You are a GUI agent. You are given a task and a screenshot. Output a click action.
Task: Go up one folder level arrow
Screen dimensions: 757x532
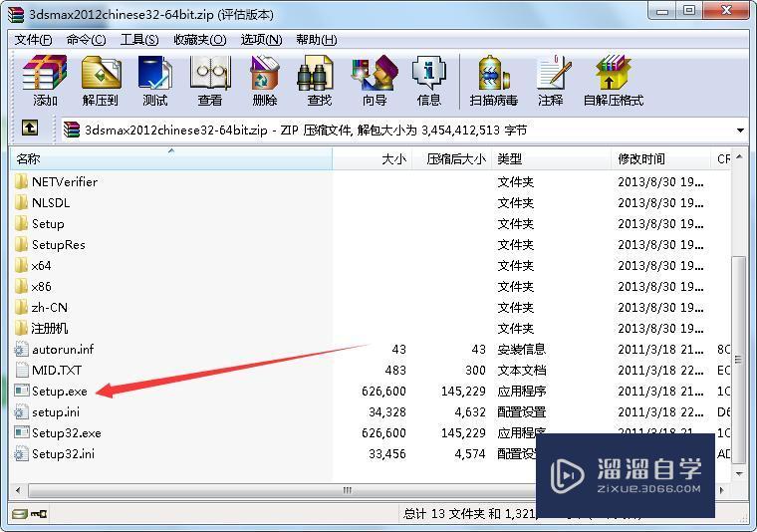click(30, 128)
